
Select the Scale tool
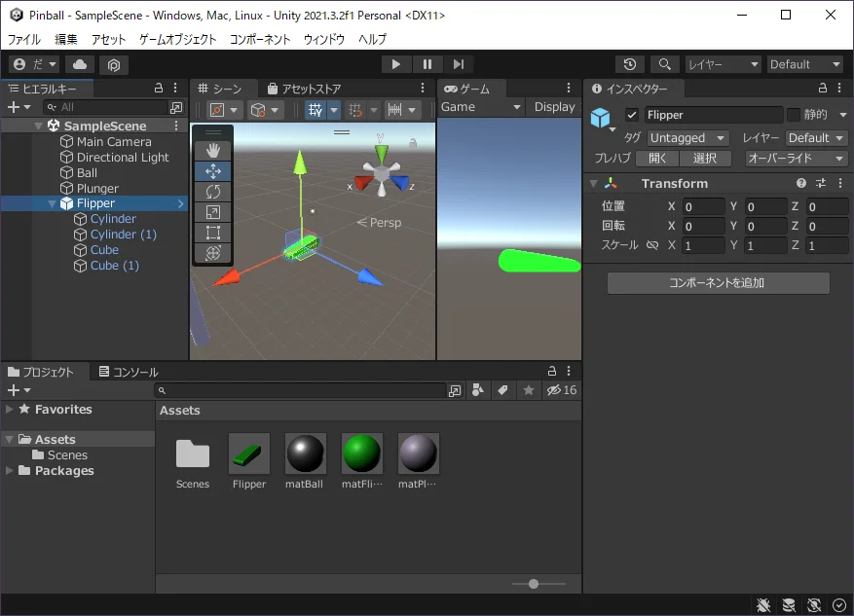[x=213, y=212]
